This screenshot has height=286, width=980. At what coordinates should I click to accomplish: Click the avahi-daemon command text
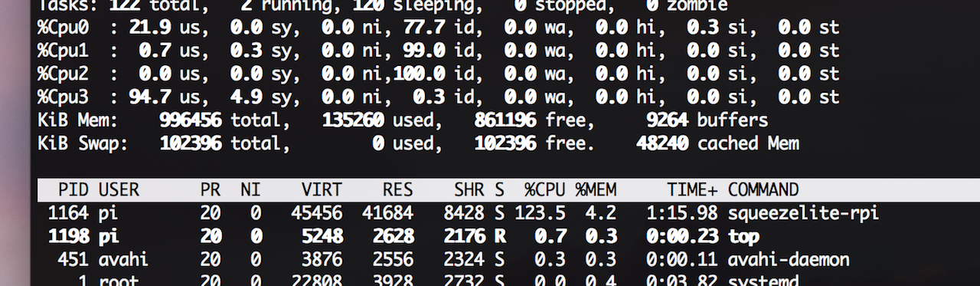click(782, 259)
